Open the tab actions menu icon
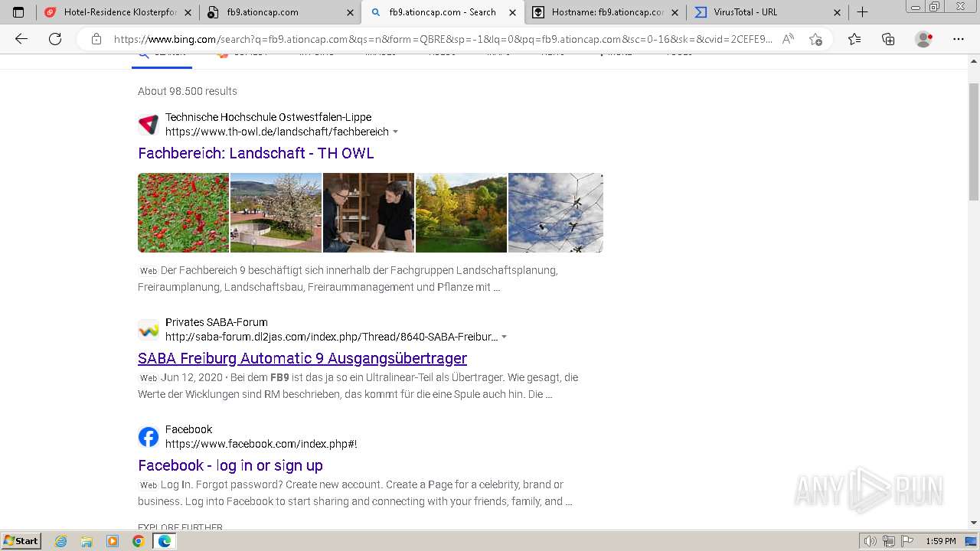Screen dimensions: 980x551 [18, 12]
